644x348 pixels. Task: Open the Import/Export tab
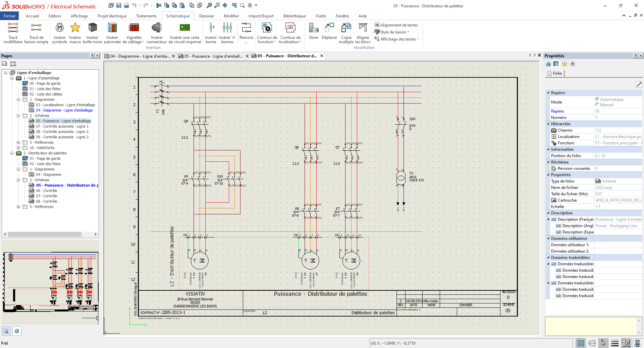click(261, 16)
